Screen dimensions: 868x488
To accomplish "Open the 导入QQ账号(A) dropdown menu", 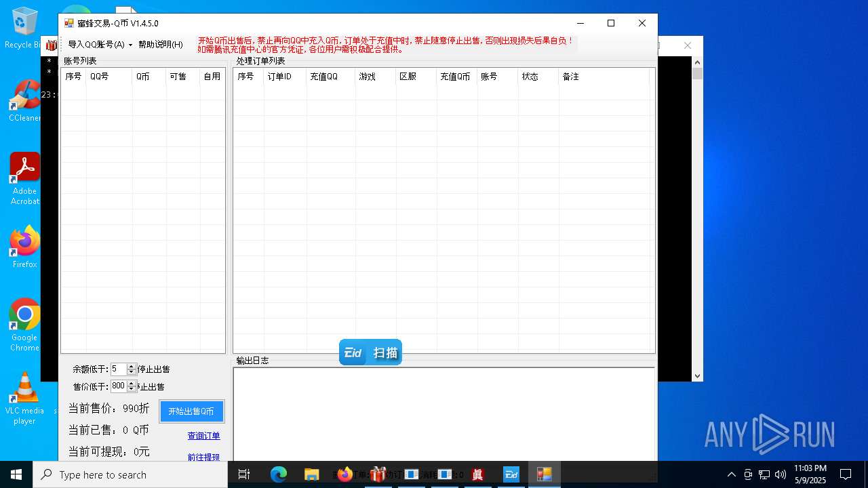I will coord(100,45).
